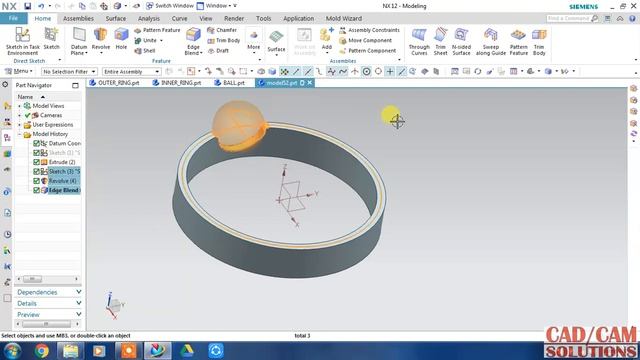Select the Sketch tool in Direct Sketch
640x360 pixels.
pyautogui.click(x=51, y=39)
